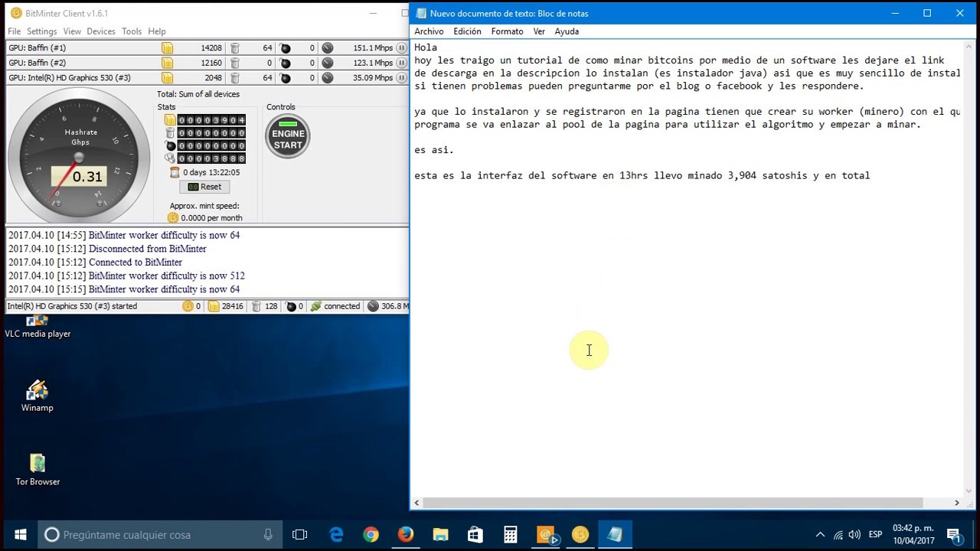
Task: Click bomb icon in Baffin (#2) row
Action: [x=285, y=63]
